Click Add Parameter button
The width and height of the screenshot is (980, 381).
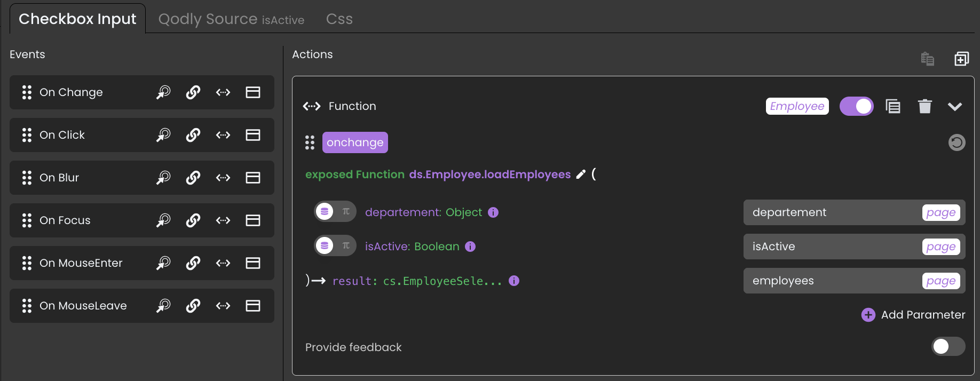click(x=913, y=315)
